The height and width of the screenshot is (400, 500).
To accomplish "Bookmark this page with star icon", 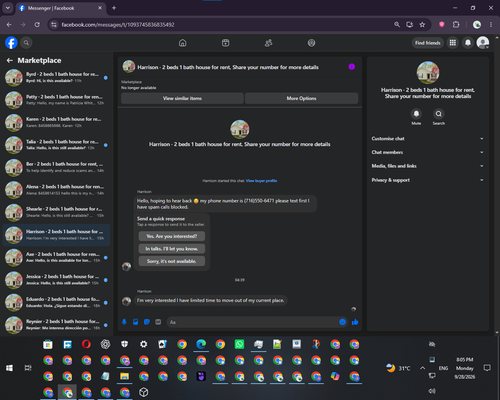I will pos(422,25).
